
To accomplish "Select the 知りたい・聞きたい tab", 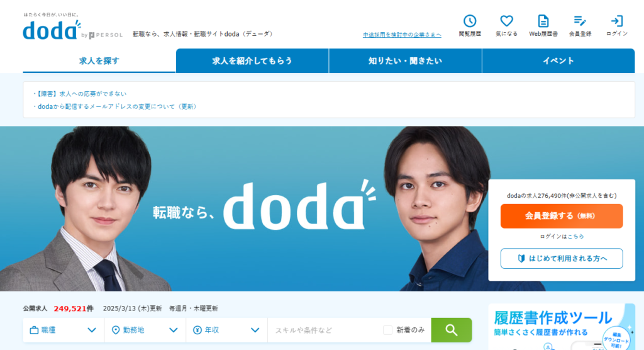I will tap(406, 61).
